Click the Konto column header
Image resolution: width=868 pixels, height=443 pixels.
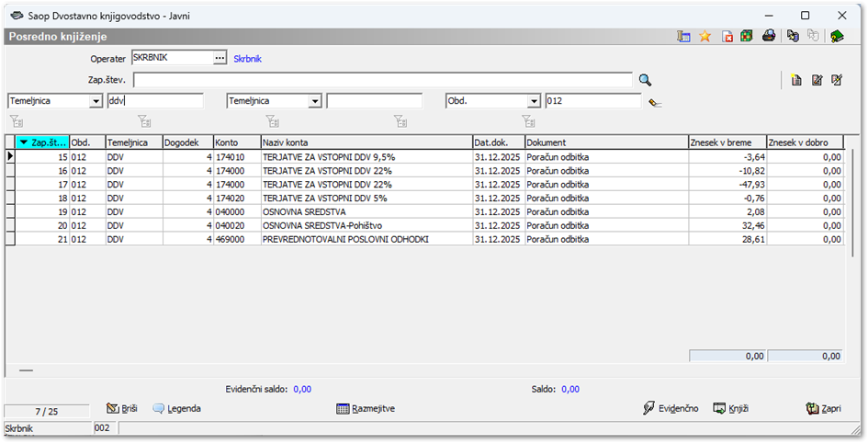[237, 142]
